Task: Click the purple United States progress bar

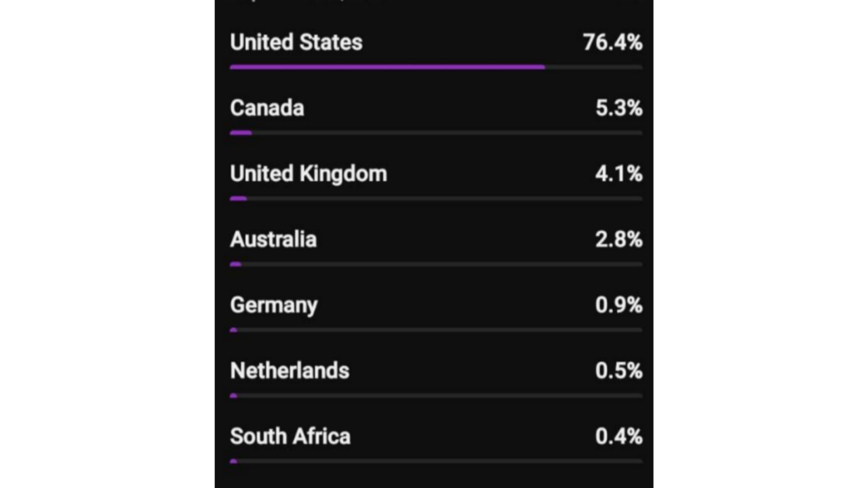Action: pyautogui.click(x=387, y=67)
